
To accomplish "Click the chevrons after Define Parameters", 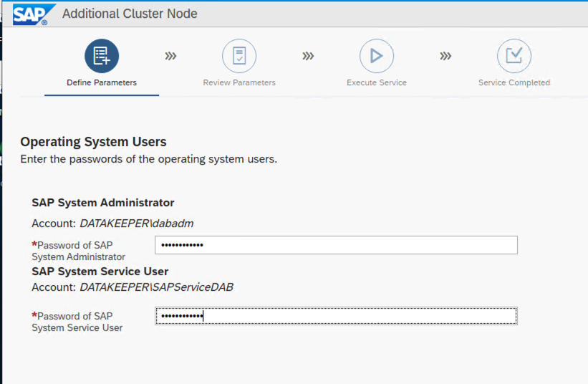I will (170, 57).
